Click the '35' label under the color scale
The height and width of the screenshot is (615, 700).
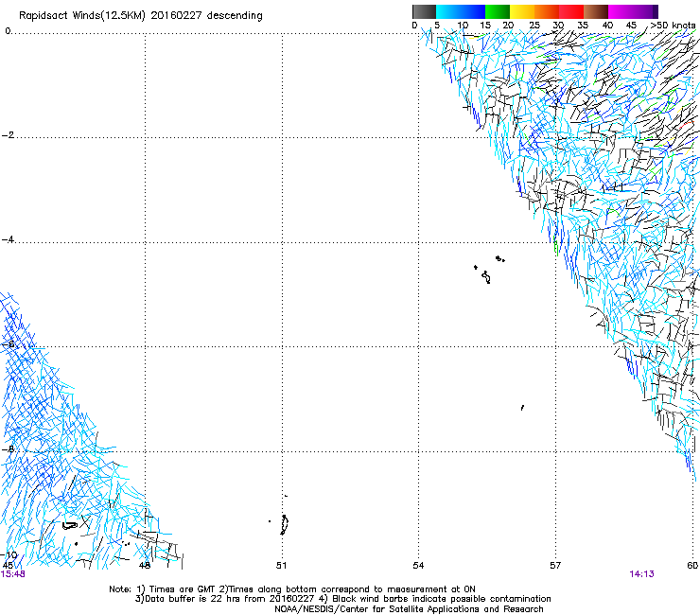pyautogui.click(x=583, y=26)
